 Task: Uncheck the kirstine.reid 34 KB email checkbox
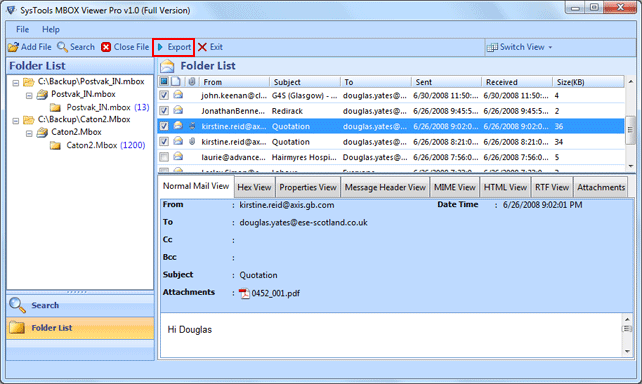(164, 142)
